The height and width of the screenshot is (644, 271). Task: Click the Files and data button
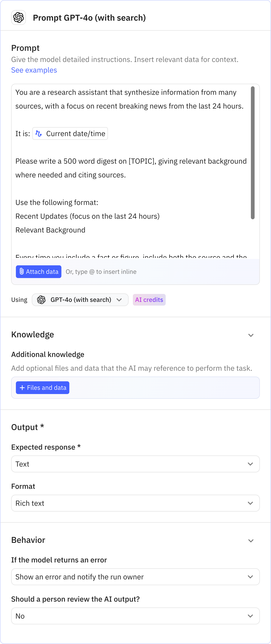coord(42,388)
